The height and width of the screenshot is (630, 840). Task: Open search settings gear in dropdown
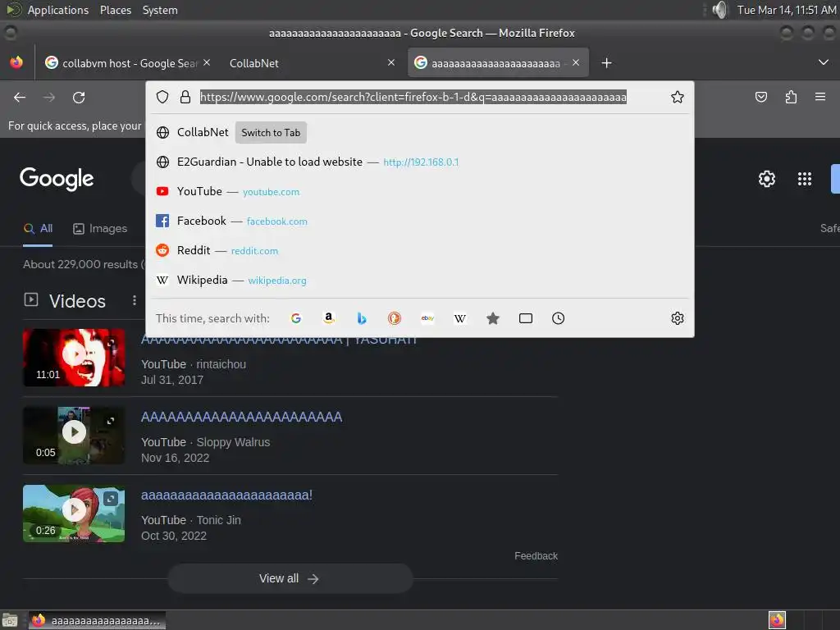tap(677, 318)
